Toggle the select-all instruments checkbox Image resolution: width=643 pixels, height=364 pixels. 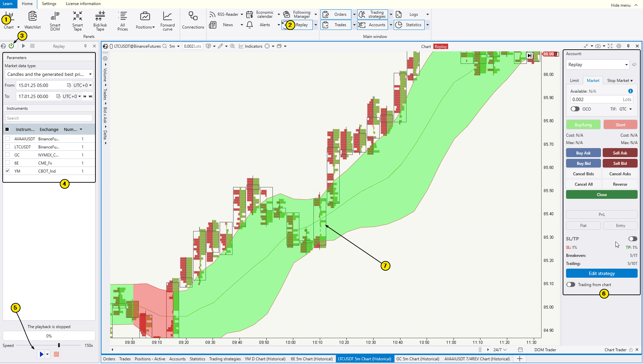[x=7, y=129]
